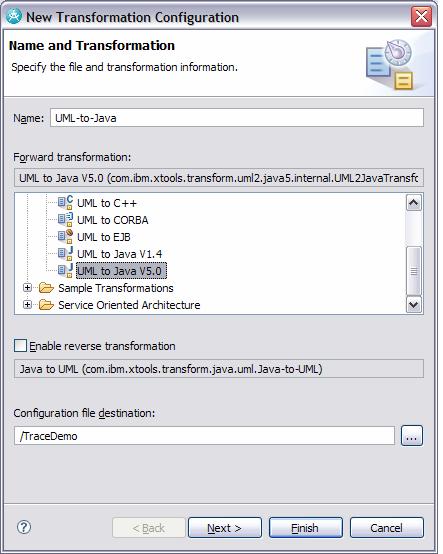Open help via the question mark icon
443x554 pixels.
24,528
